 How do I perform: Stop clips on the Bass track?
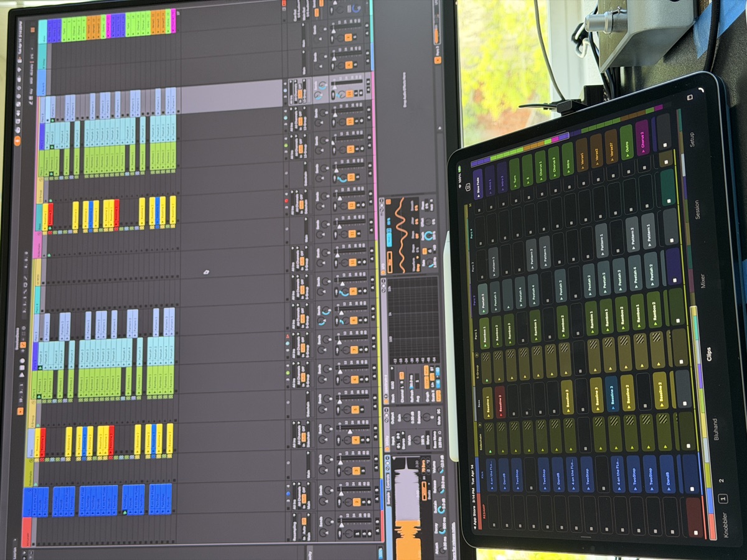pos(684,390)
